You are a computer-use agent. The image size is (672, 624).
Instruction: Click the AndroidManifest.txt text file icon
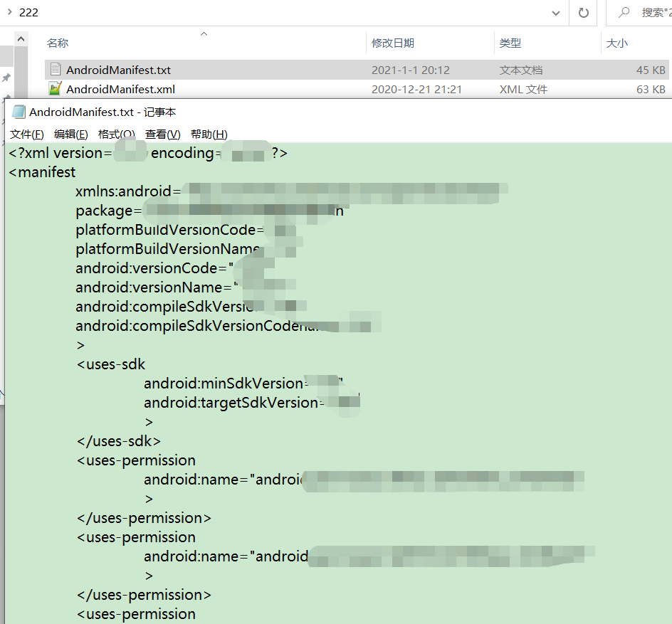[x=56, y=69]
